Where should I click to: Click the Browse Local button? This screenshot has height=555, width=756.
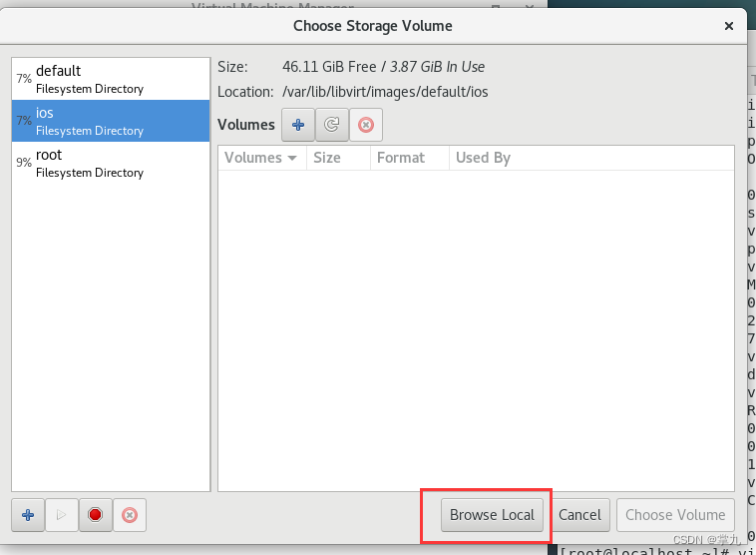tap(492, 515)
